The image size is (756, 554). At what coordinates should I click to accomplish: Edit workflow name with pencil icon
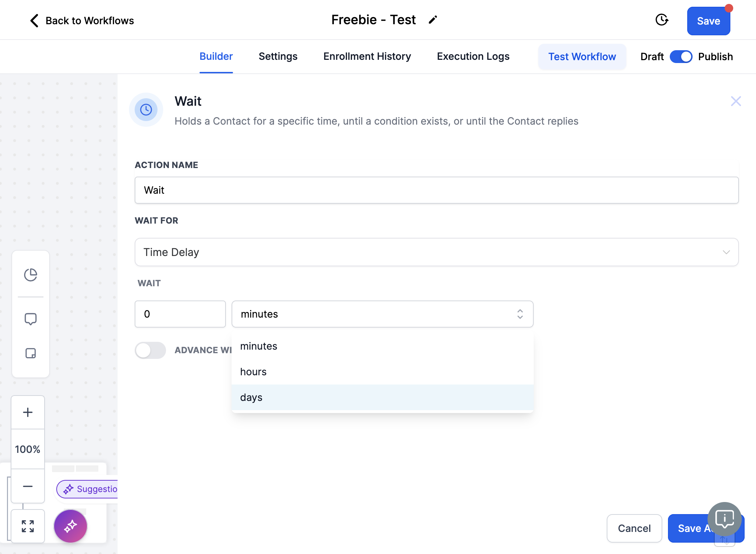(x=433, y=20)
